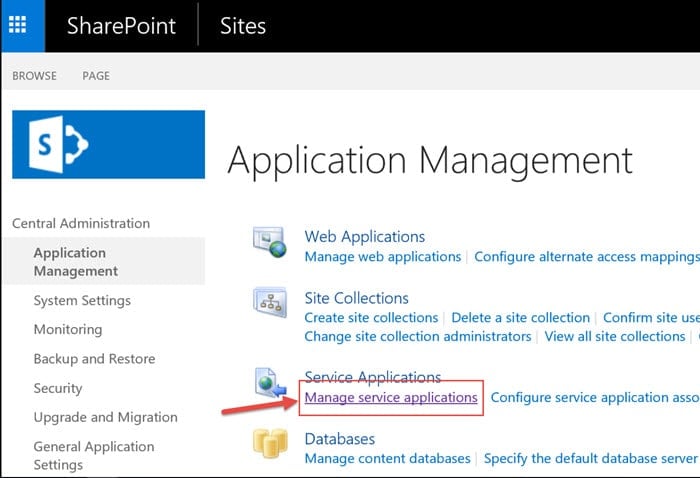The width and height of the screenshot is (700, 478).
Task: Open the PAGE ribbon tab
Action: point(96,76)
